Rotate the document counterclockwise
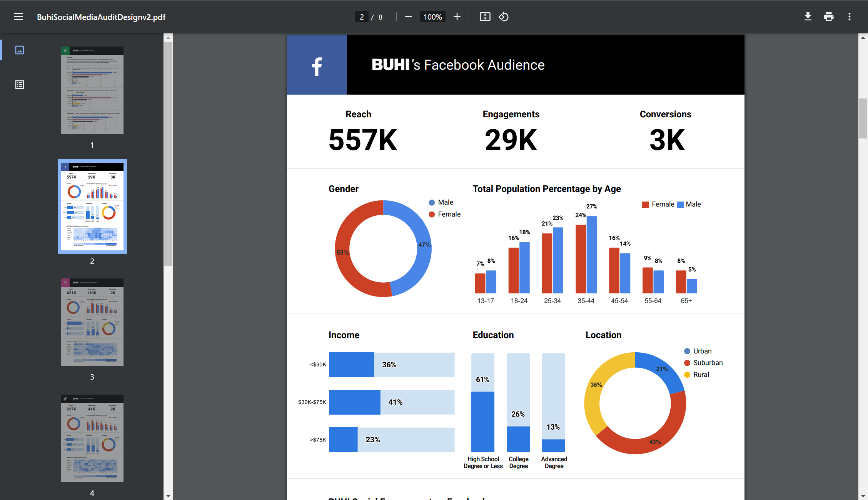Viewport: 868px width, 500px height. [x=504, y=17]
